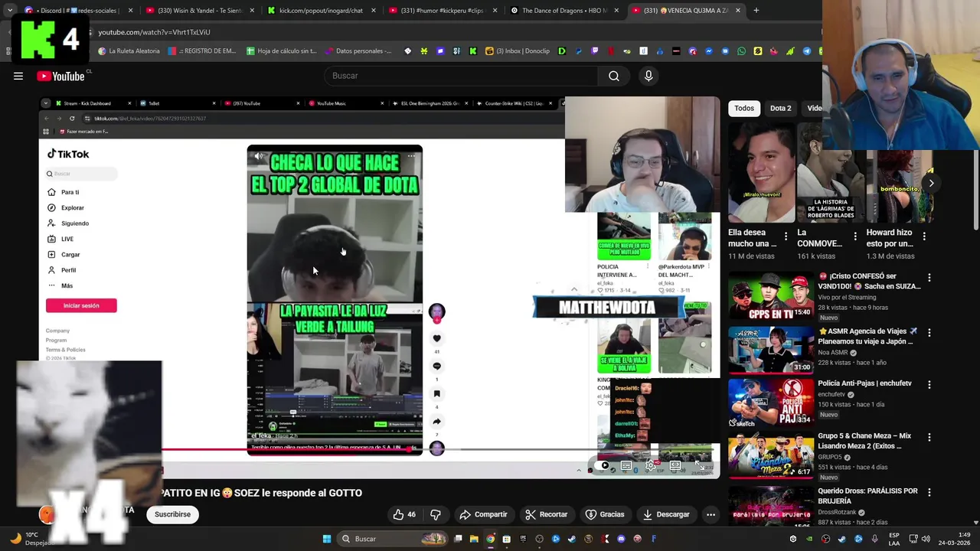Image resolution: width=980 pixels, height=551 pixels.
Task: Like the video with thumbs up
Action: point(404,514)
